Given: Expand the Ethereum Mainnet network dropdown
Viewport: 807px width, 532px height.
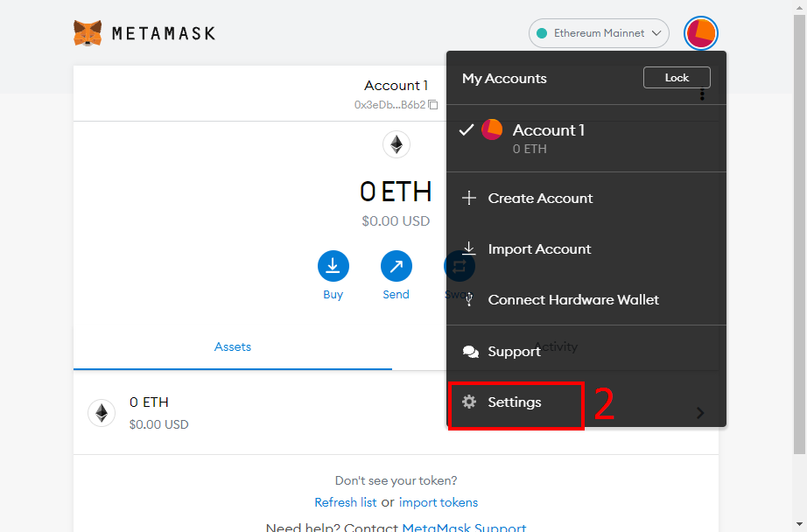Looking at the screenshot, I should click(x=599, y=33).
